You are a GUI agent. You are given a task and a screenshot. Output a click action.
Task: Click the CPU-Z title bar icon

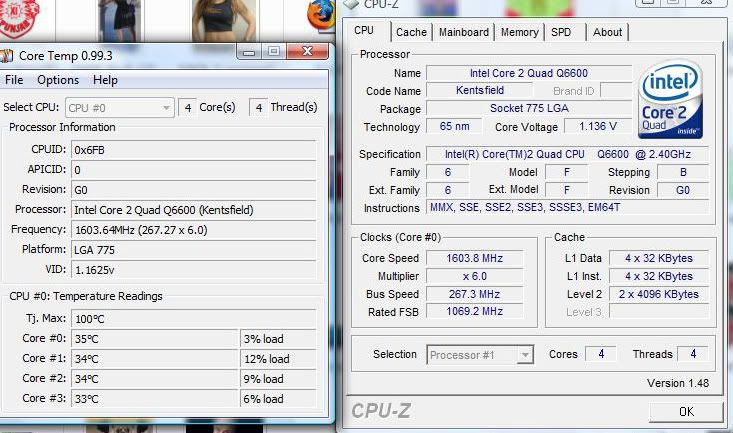coord(352,4)
